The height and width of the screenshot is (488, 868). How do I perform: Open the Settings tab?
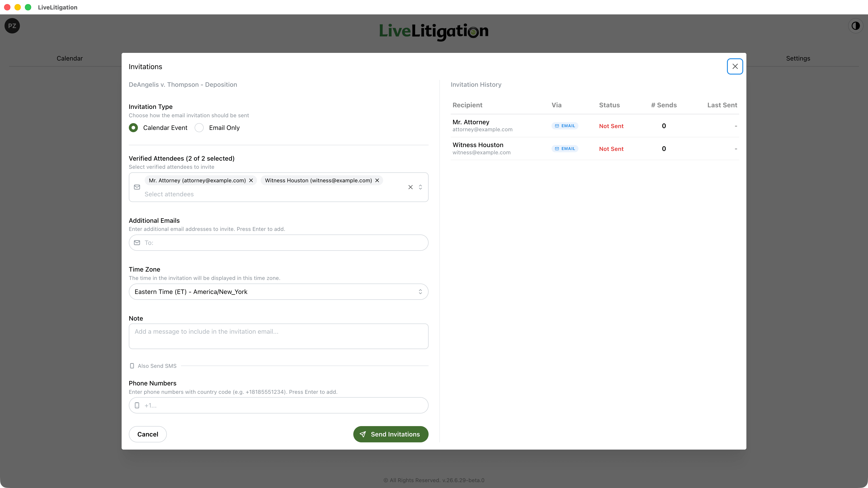tap(798, 58)
